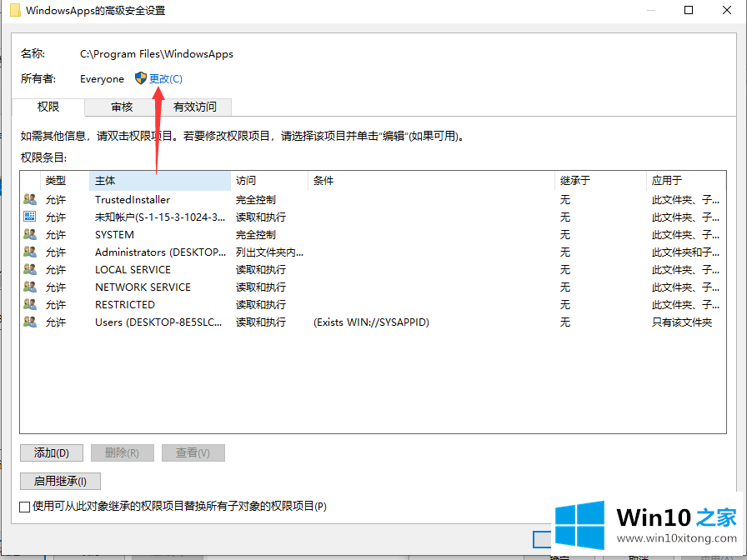This screenshot has height=560, width=747.
Task: Click the (Exists WIN://SYSAPPID) condition cell
Action: [x=371, y=322]
